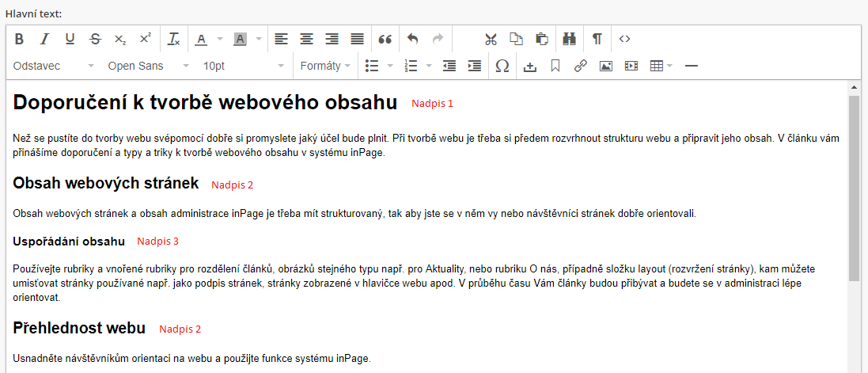The height and width of the screenshot is (373, 868).
Task: Apply the background highlight color button
Action: 241,39
